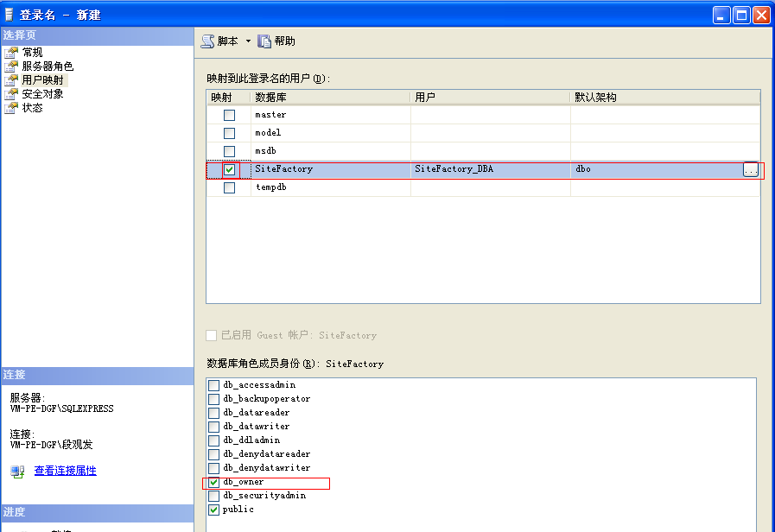Select the 用户映射 page icon
The width and height of the screenshot is (775, 532).
point(11,80)
